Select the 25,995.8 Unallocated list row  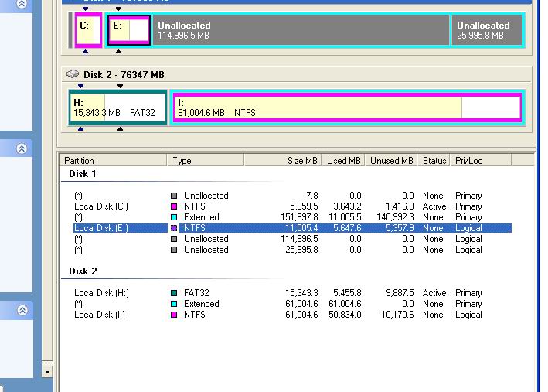coord(292,250)
